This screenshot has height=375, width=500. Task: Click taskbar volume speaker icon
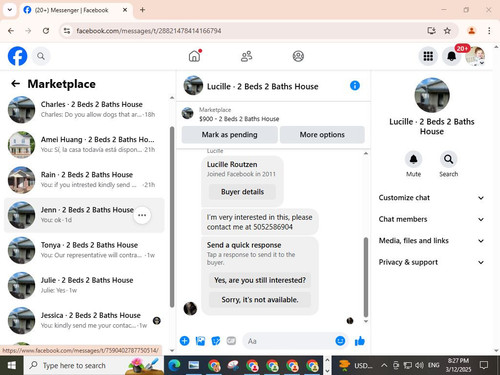[419, 365]
